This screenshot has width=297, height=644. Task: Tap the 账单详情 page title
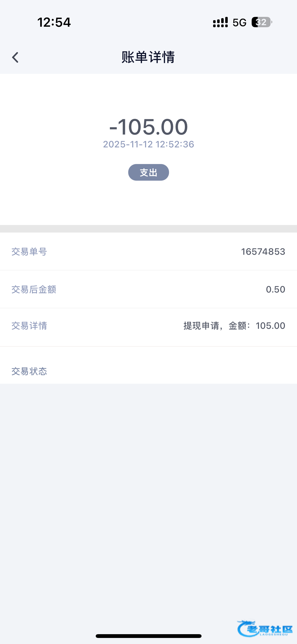(148, 57)
